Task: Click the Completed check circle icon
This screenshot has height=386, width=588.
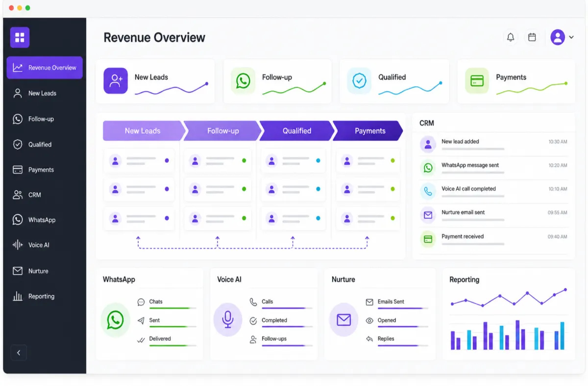Action: (253, 321)
